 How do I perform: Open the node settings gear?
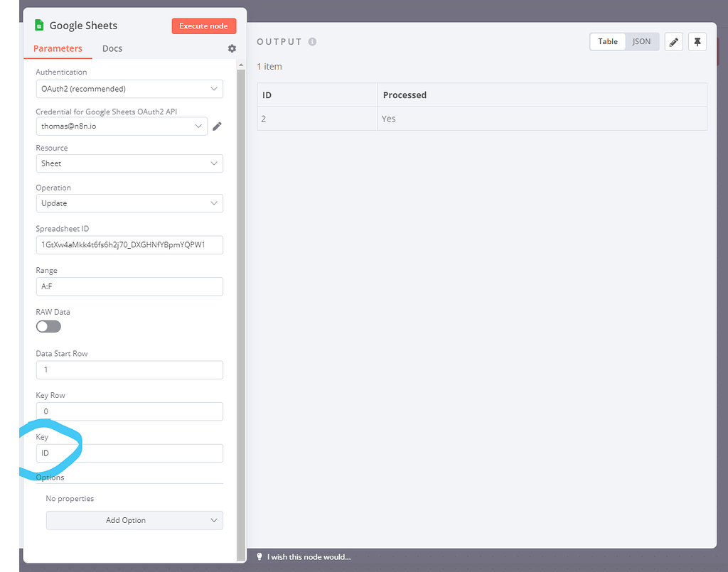click(232, 48)
